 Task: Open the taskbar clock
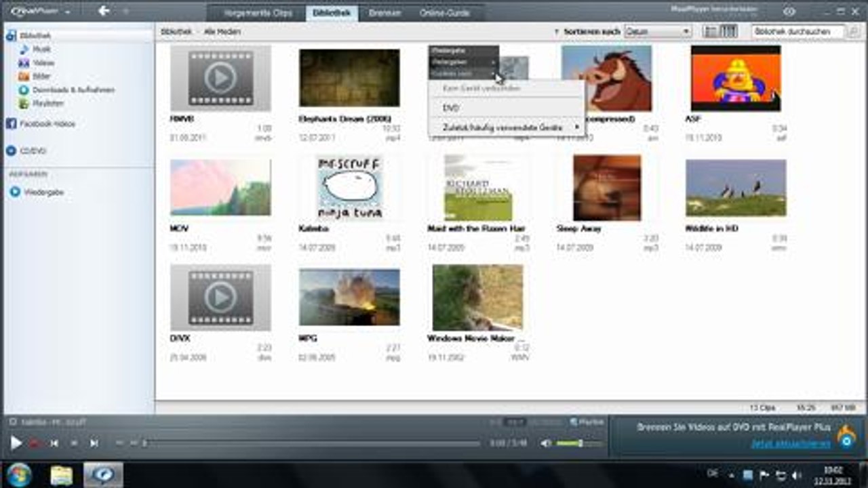pos(831,475)
